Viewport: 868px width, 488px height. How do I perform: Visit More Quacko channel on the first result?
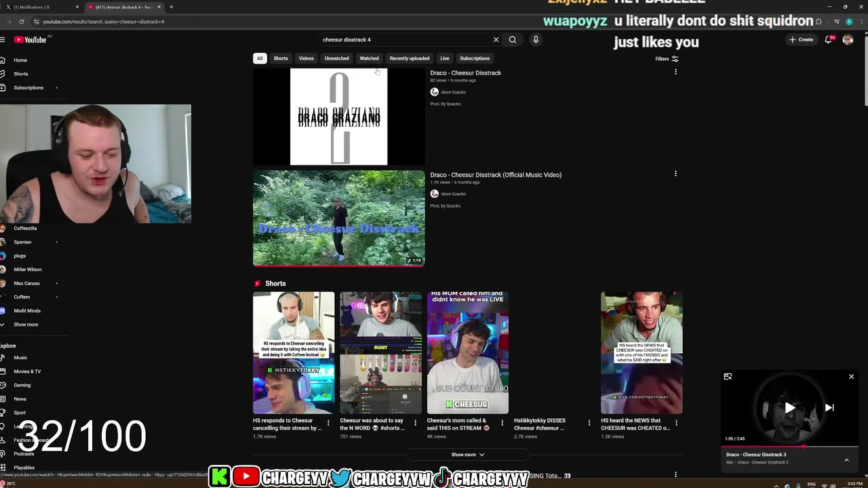tap(454, 92)
